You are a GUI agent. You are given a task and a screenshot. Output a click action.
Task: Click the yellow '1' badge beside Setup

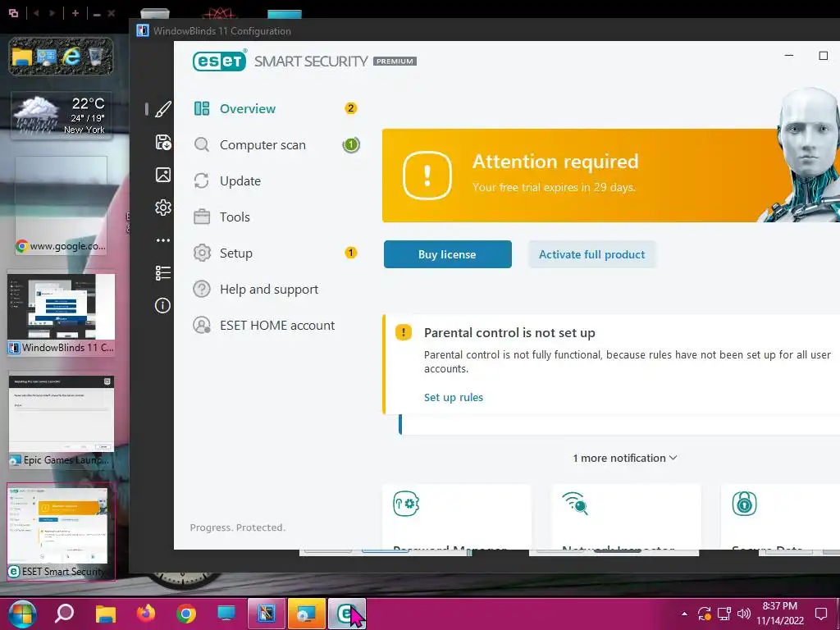click(x=350, y=253)
